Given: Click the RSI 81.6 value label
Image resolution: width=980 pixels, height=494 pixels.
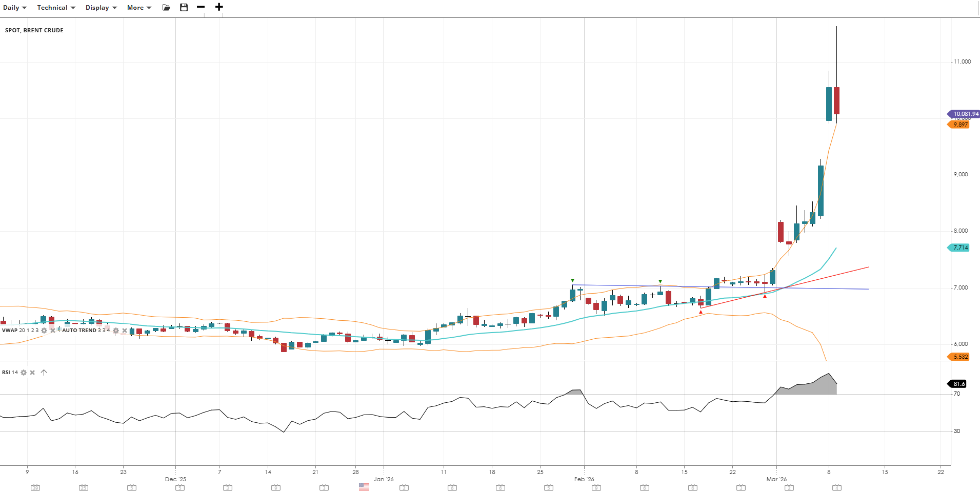Looking at the screenshot, I should pos(958,384).
